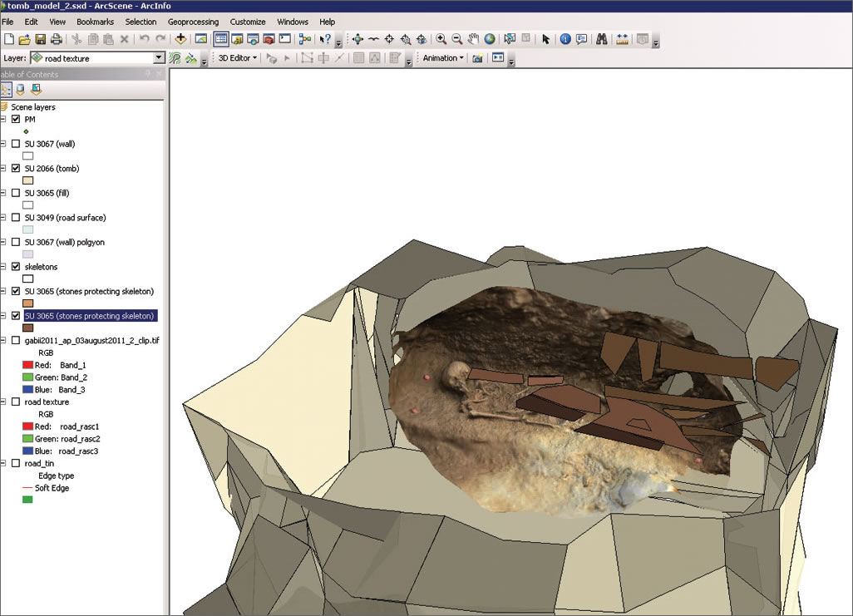853x616 pixels.
Task: Hide the skeletons layer
Action: pyautogui.click(x=16, y=267)
